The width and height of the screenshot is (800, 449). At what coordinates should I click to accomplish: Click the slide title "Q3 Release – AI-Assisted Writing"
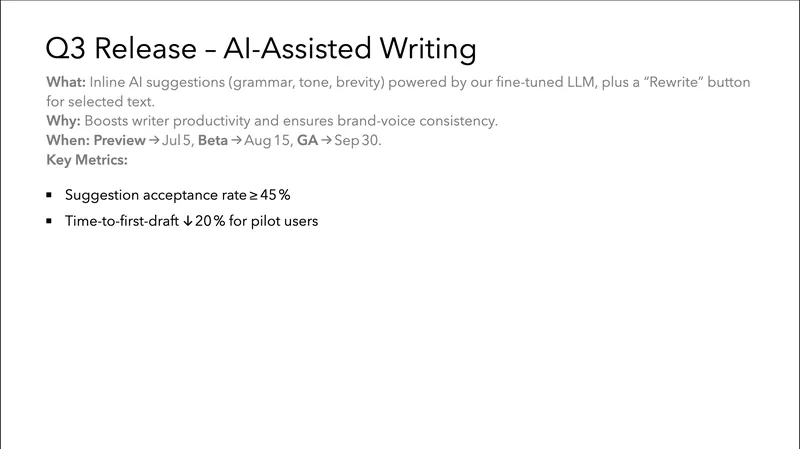pyautogui.click(x=262, y=47)
